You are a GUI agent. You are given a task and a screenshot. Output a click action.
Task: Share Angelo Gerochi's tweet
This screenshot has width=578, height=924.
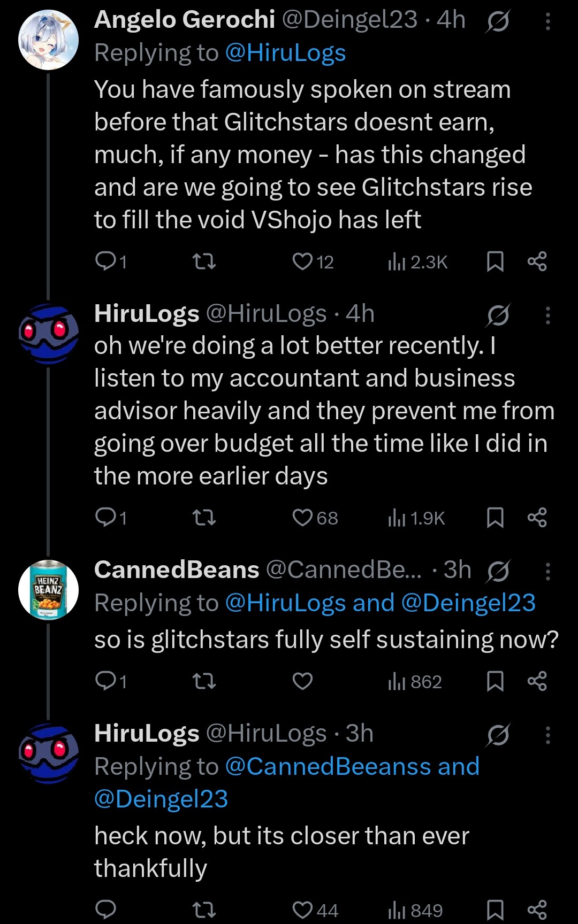click(x=537, y=261)
